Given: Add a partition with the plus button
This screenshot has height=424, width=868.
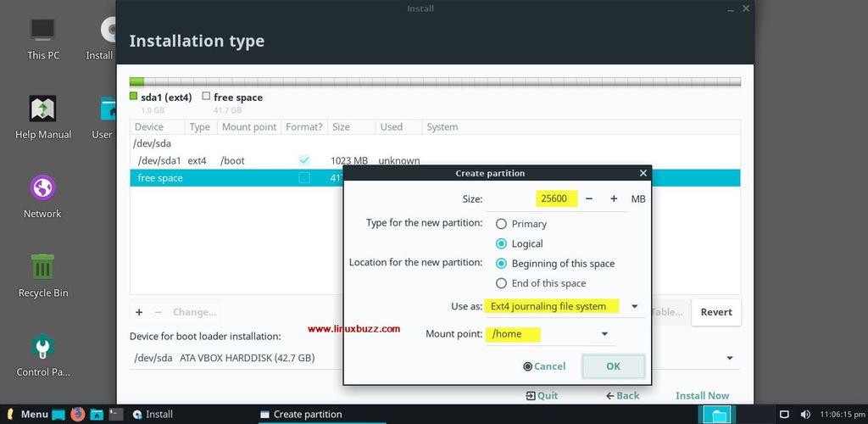Looking at the screenshot, I should [x=139, y=312].
